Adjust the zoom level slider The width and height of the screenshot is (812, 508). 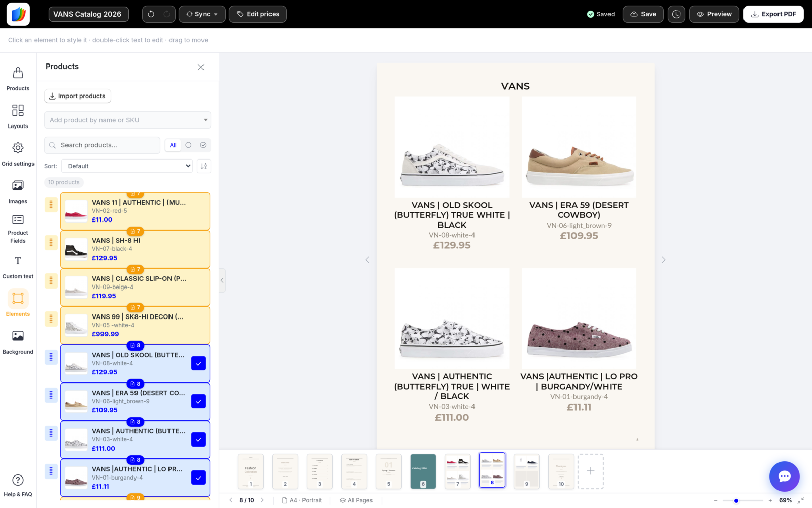[x=743, y=501]
